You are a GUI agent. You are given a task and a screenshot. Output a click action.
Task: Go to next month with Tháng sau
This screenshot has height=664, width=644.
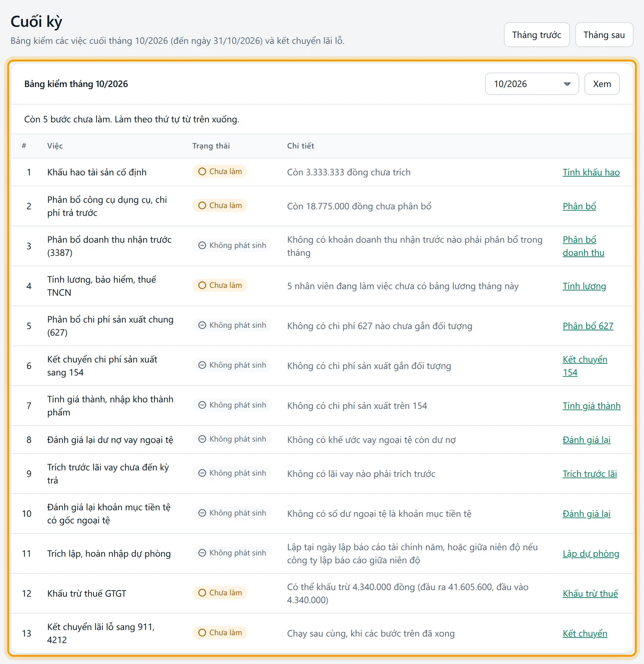(604, 35)
